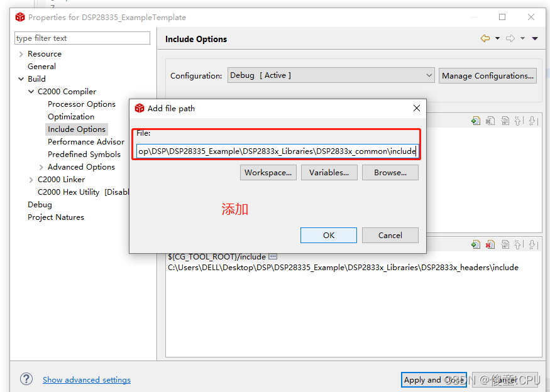Select Performance Advisor
Screen dimensions: 550x392
pyautogui.click(x=86, y=141)
